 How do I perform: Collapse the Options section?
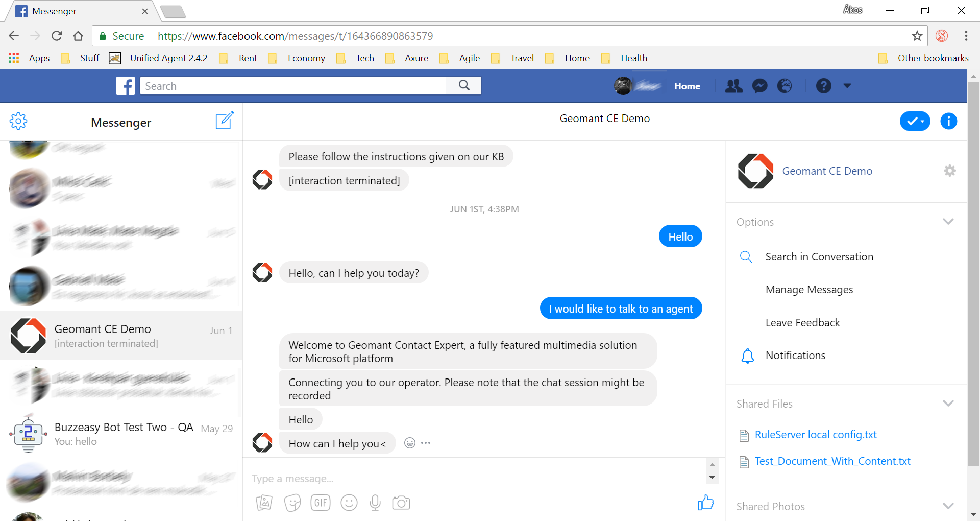[948, 222]
